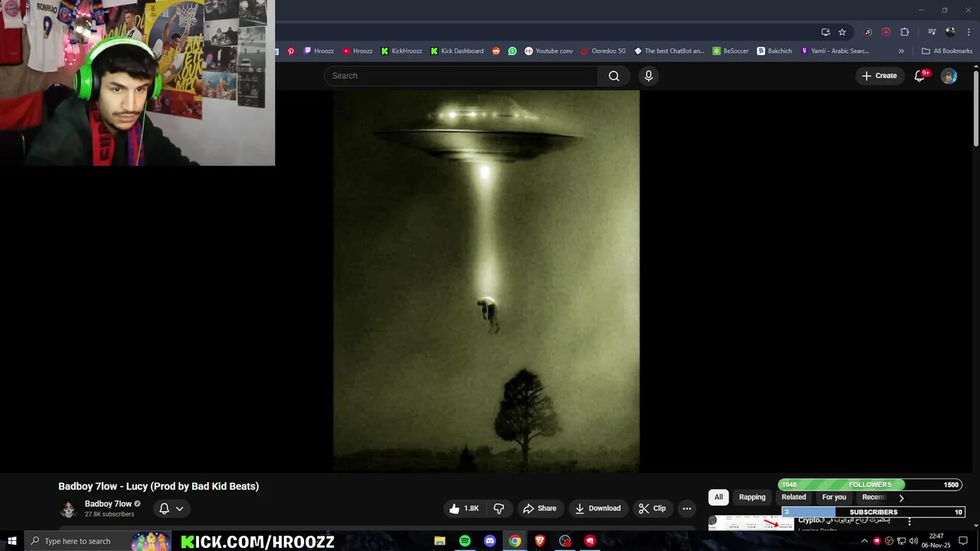Open the Windows Start menu
Viewport: 980px width, 551px height.
[x=11, y=541]
